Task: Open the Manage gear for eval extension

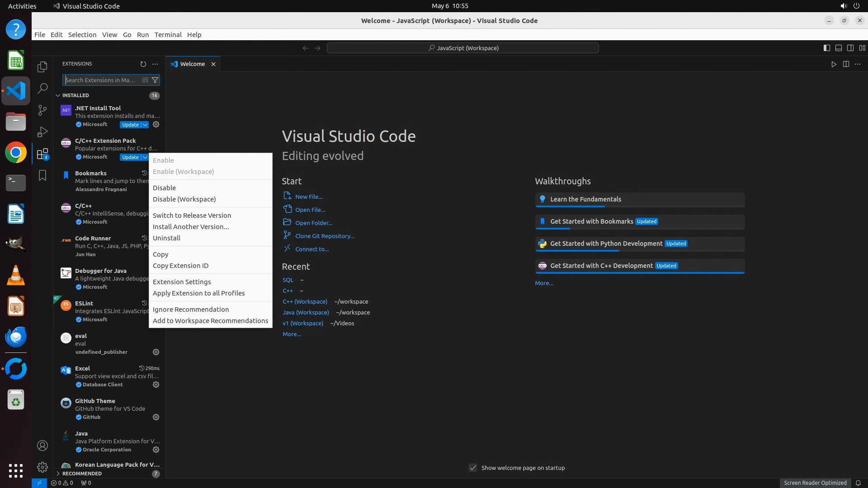Action: pos(156,352)
